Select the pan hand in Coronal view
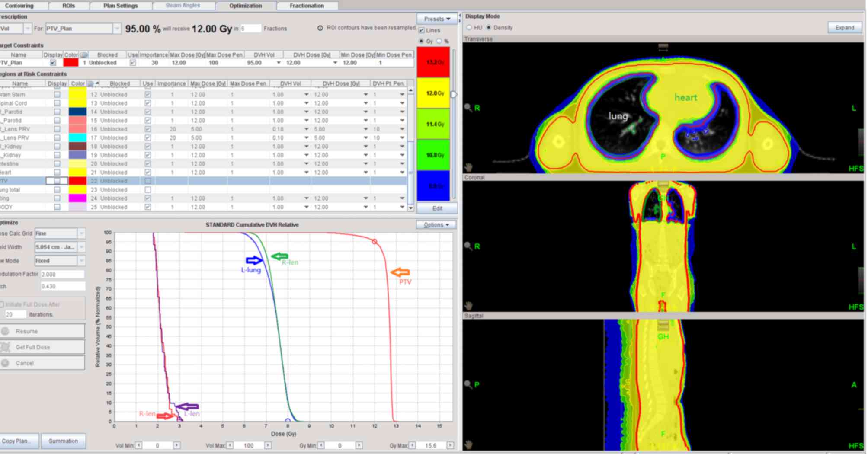Viewport: 868px width, 454px height. 468,306
